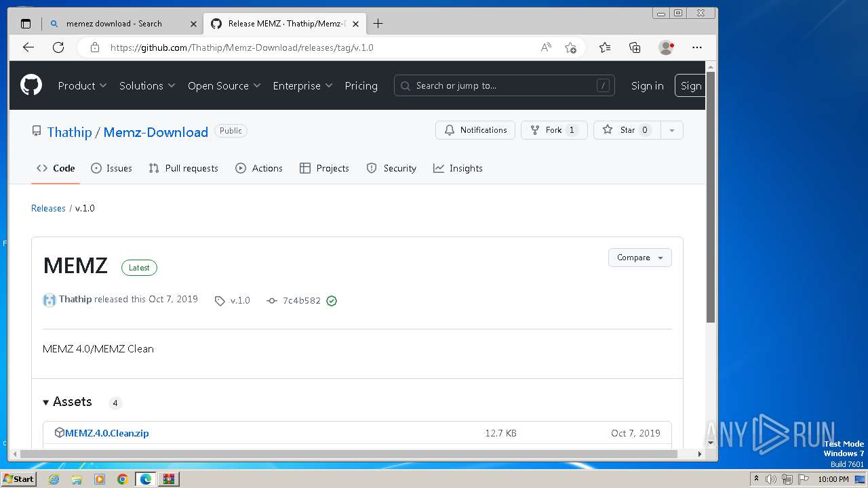Viewport: 868px width, 488px height.
Task: Open the Compare dropdown
Action: coord(640,258)
